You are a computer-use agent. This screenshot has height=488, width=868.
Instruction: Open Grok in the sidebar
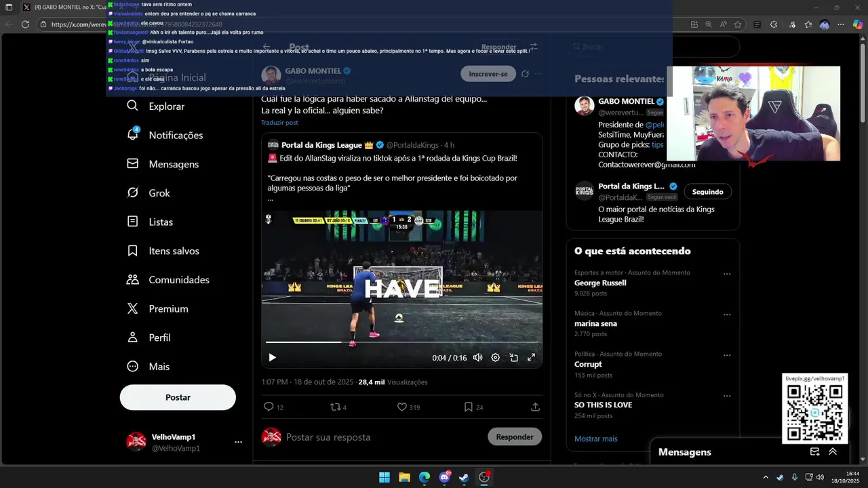(x=149, y=193)
